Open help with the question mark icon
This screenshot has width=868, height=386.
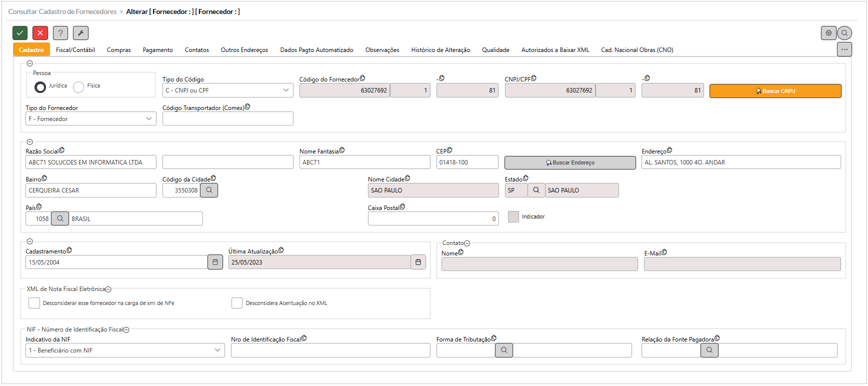point(60,33)
